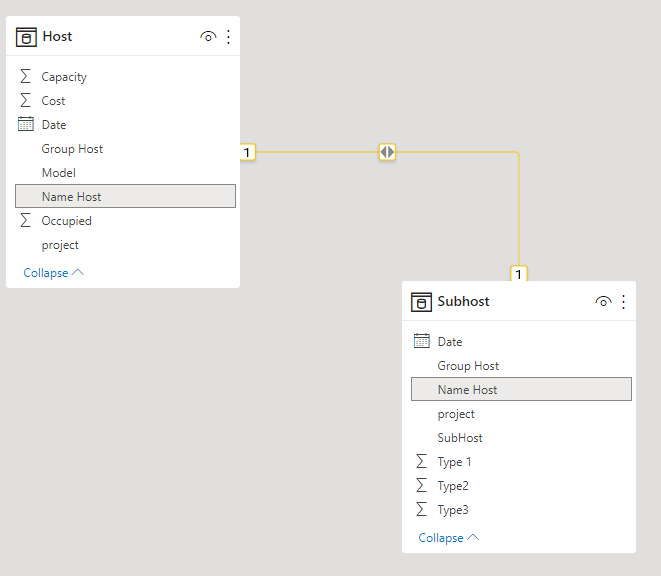The image size is (661, 576).
Task: Select the Type2 field
Action: point(521,486)
